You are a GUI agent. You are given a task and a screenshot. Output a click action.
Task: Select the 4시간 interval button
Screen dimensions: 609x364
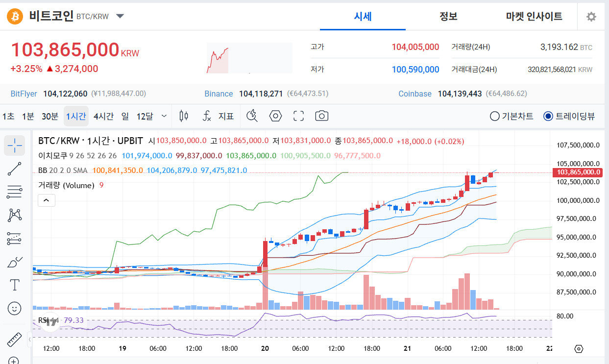click(x=103, y=116)
